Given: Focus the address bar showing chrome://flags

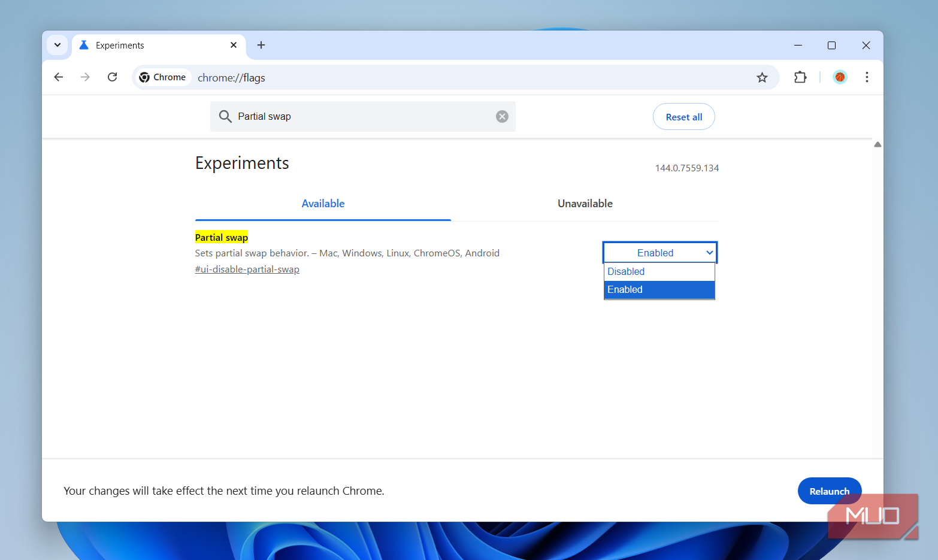Looking at the screenshot, I should point(455,77).
